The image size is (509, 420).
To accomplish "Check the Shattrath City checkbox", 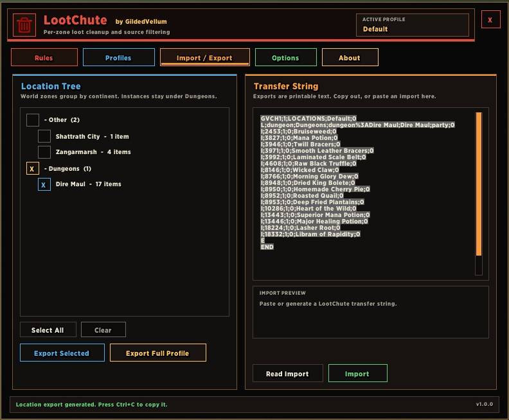I will (x=44, y=136).
